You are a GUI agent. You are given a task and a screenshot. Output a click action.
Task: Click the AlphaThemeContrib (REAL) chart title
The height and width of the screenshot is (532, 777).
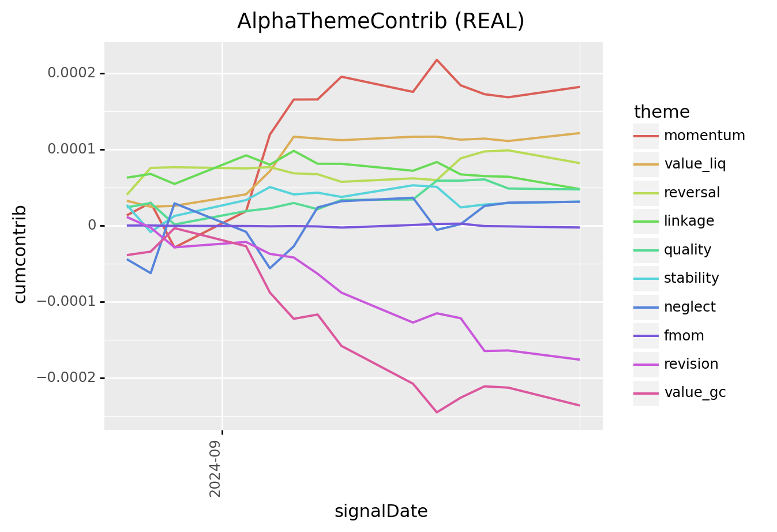click(x=381, y=21)
